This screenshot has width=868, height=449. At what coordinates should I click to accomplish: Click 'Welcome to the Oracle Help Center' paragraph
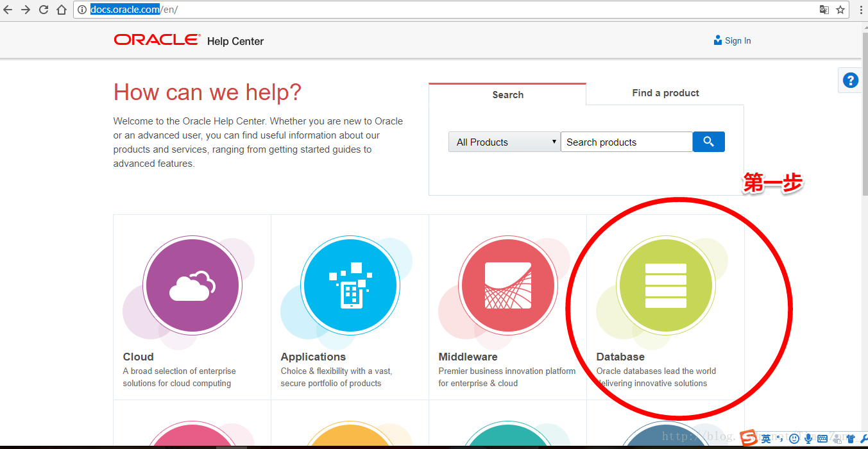click(259, 142)
